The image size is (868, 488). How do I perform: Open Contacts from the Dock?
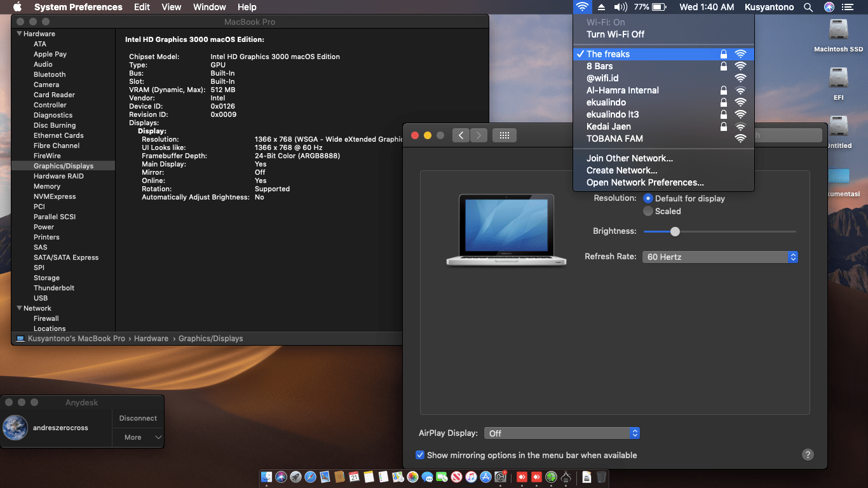click(x=340, y=477)
